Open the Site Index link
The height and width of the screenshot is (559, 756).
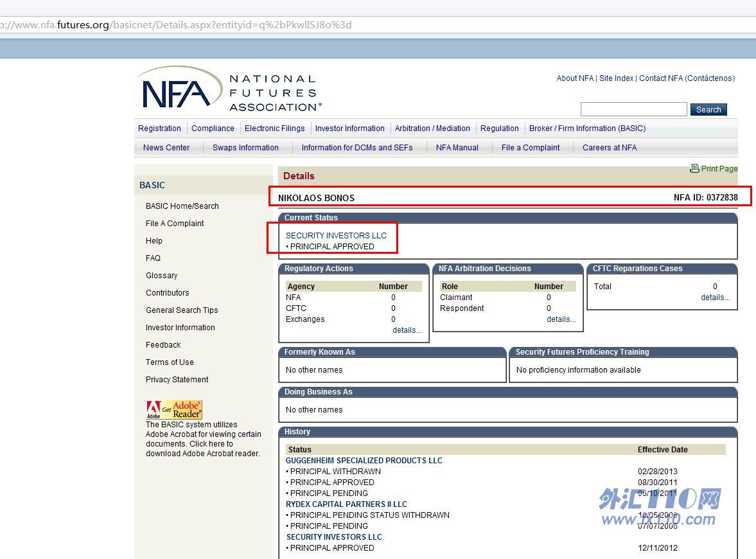pos(616,78)
